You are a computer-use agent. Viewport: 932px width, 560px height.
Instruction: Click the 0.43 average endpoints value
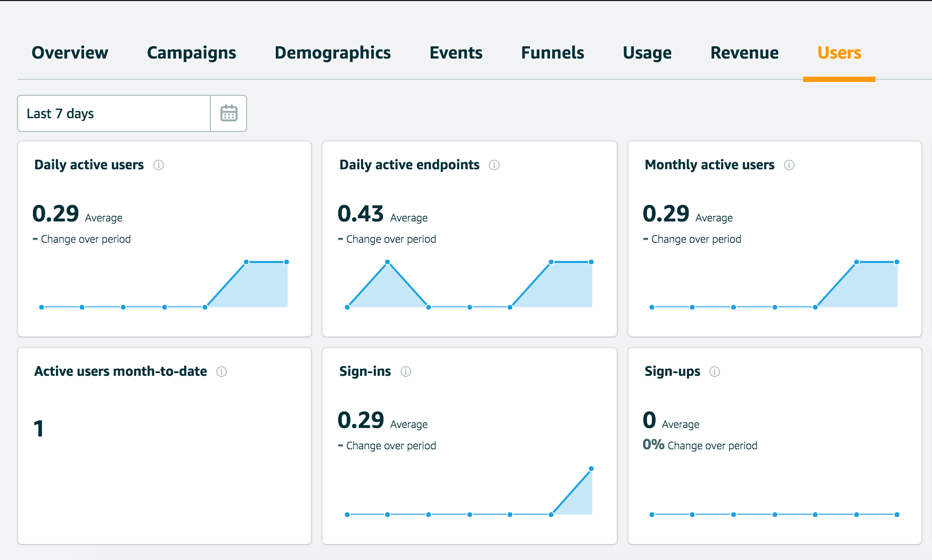click(x=361, y=213)
